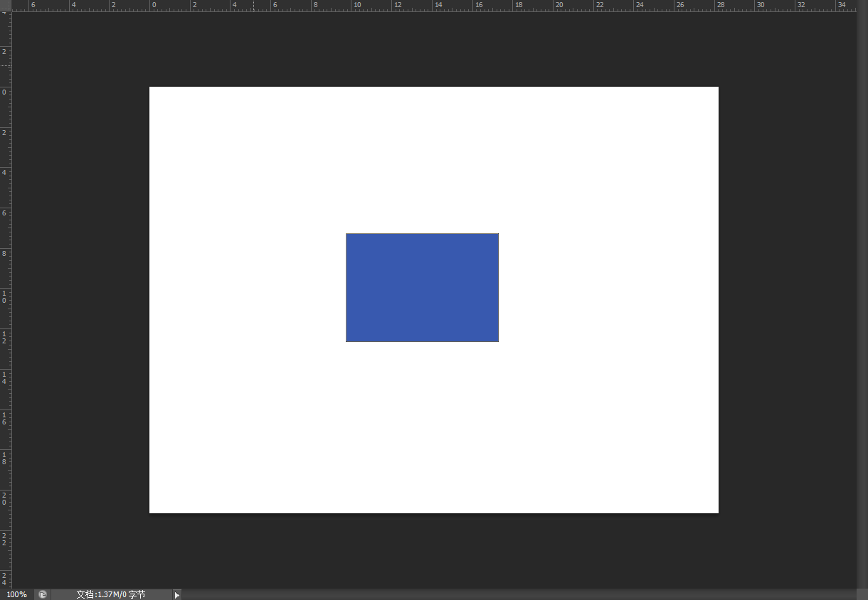Click the ruler origin box at rulers' intersection
This screenshot has width=868, height=600.
pos(5,5)
